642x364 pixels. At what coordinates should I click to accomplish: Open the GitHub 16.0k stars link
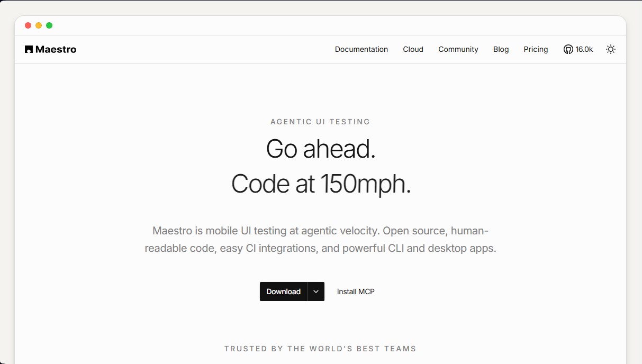coord(578,49)
